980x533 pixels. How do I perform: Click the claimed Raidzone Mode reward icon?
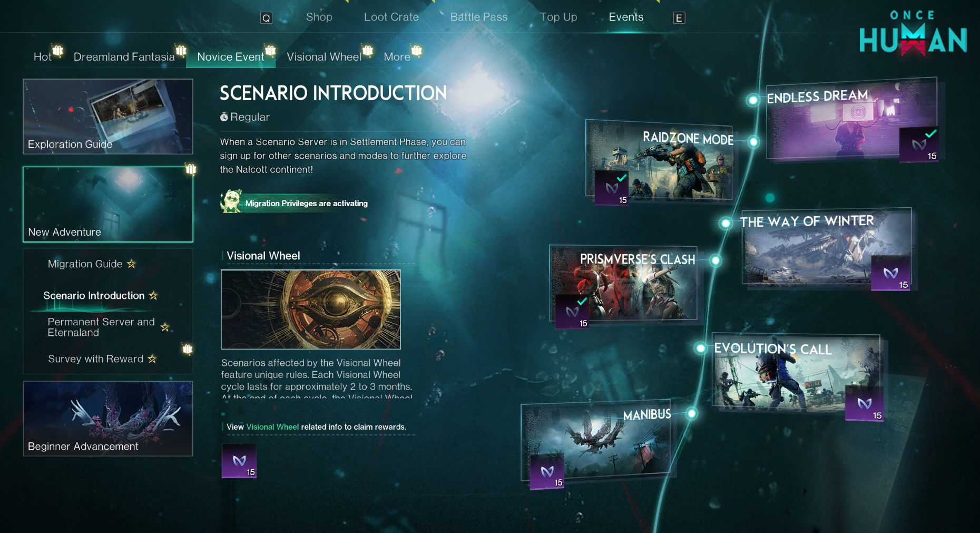612,188
